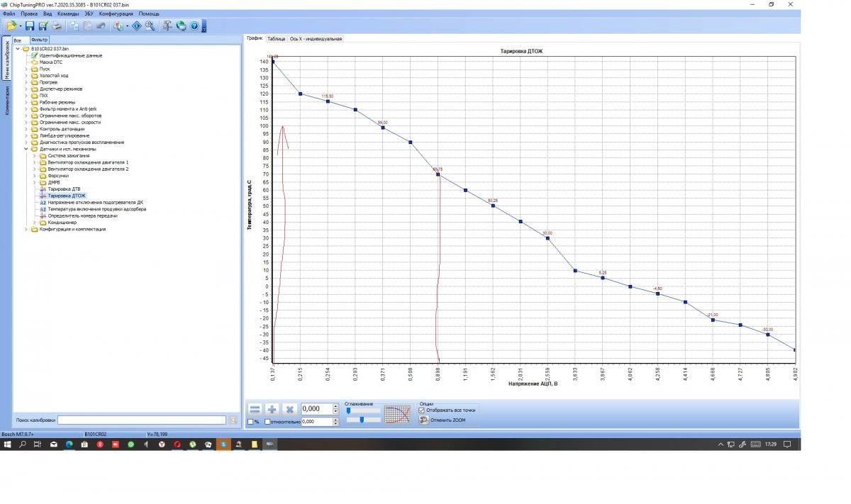Uncheck 'Отображать все точки' checkbox
The height and width of the screenshot is (504, 851).
point(423,410)
